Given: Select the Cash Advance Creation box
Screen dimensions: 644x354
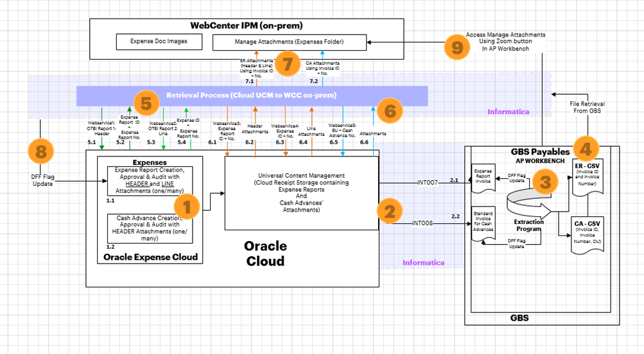Looking at the screenshot, I should (x=148, y=229).
